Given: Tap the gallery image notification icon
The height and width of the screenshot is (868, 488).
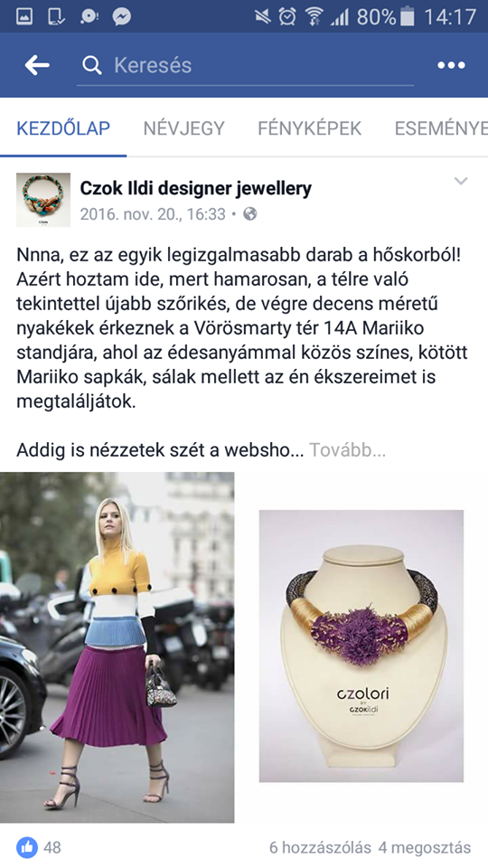Looking at the screenshot, I should click(23, 16).
